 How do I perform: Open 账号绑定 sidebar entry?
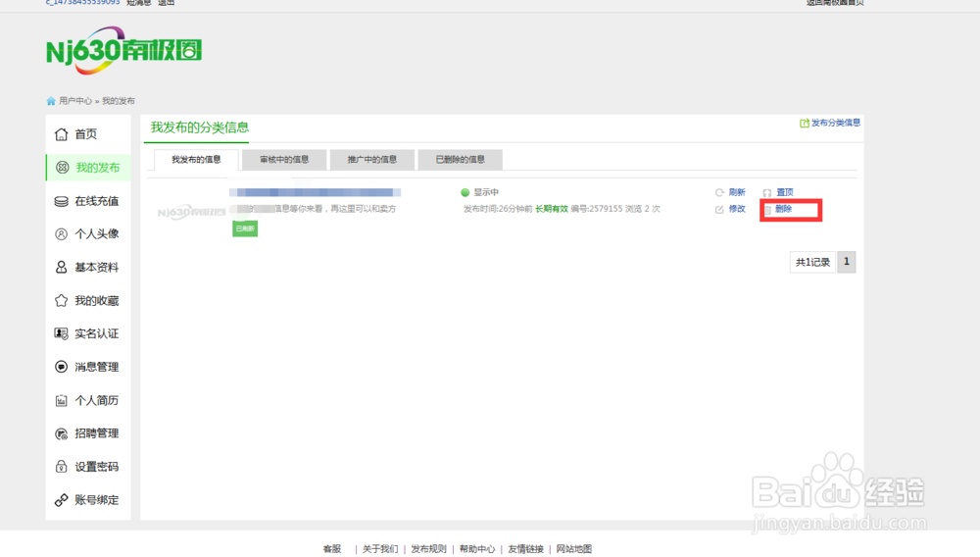click(x=86, y=500)
